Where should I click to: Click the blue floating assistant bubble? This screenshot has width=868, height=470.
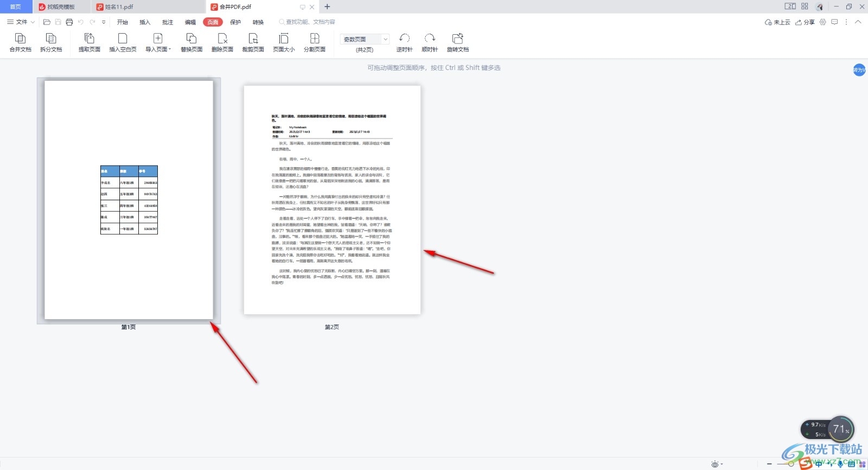[x=859, y=70]
